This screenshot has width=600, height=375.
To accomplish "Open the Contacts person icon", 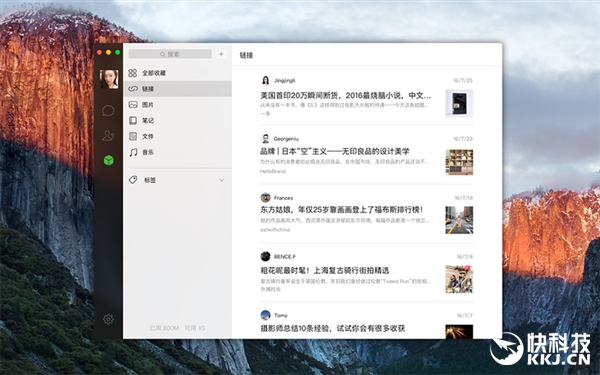I will tap(108, 135).
